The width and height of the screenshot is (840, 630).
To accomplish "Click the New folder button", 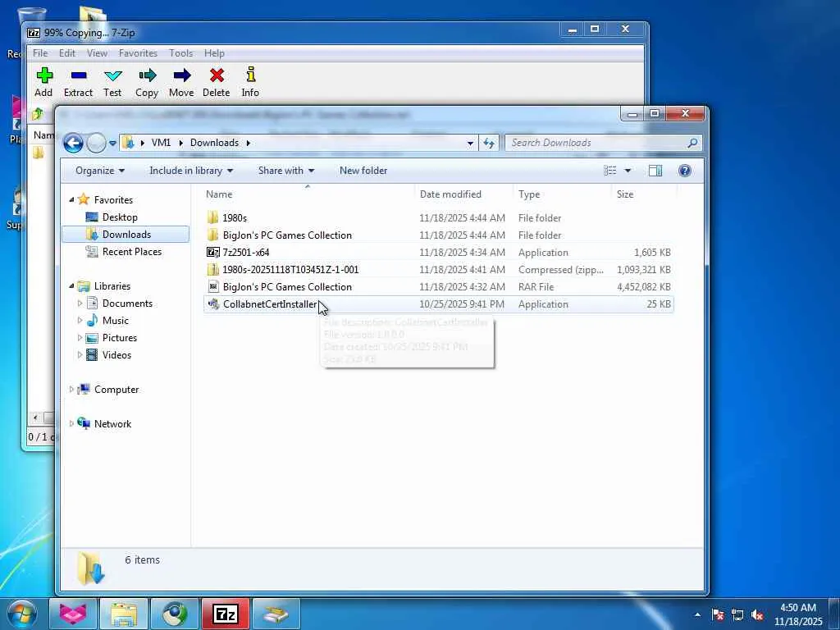I will (x=363, y=171).
